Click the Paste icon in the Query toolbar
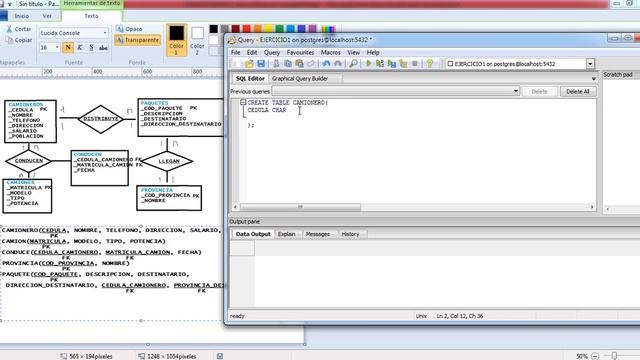This screenshot has width=640, height=360. pos(299,64)
